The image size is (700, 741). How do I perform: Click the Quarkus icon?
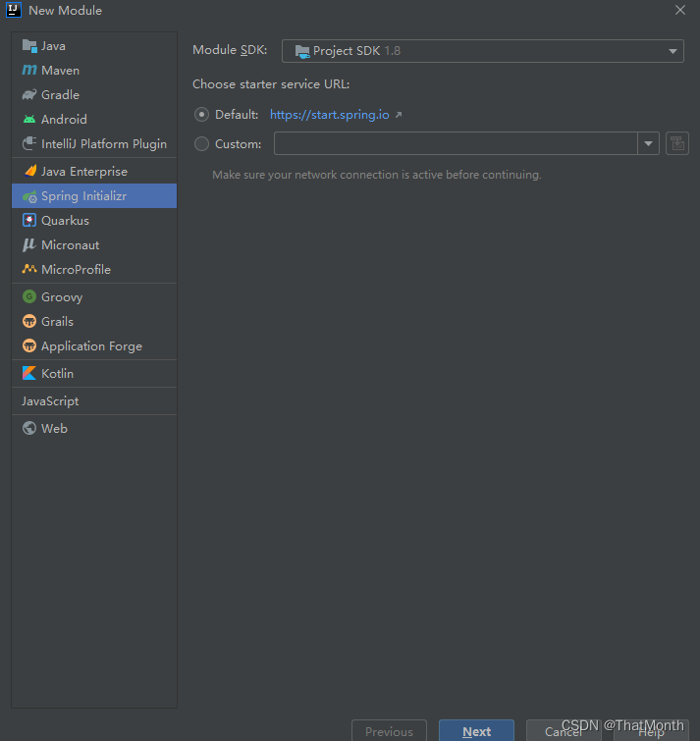pyautogui.click(x=29, y=220)
